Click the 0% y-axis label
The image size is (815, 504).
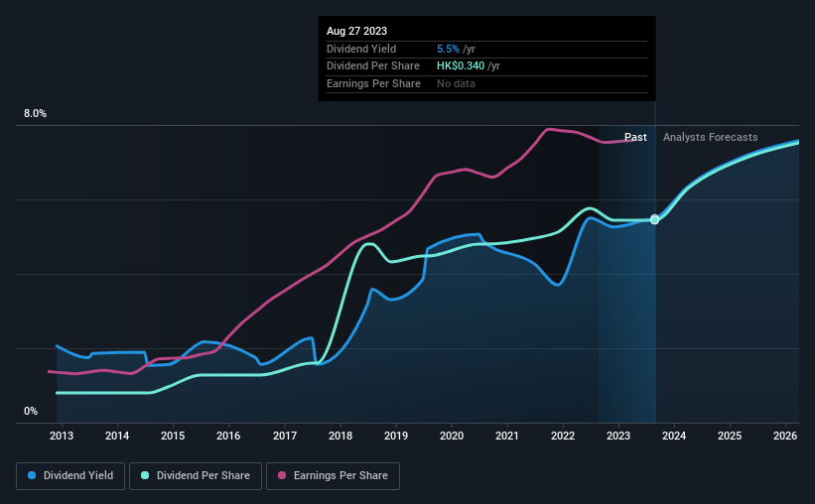[x=31, y=412]
